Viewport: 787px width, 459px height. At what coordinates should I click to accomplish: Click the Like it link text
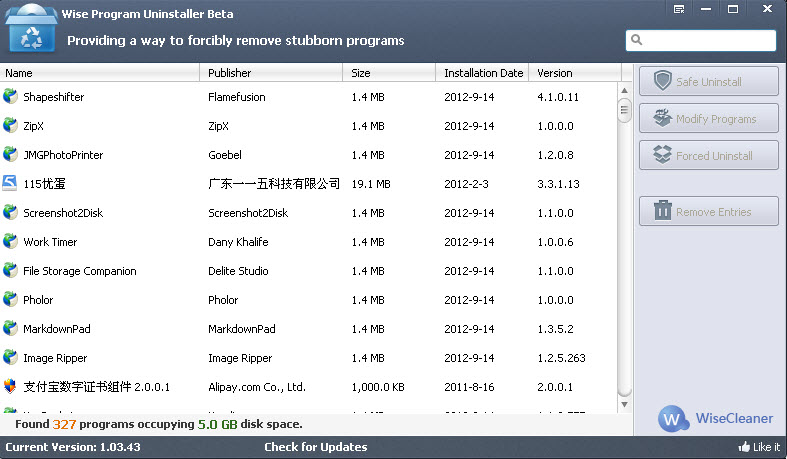(766, 447)
